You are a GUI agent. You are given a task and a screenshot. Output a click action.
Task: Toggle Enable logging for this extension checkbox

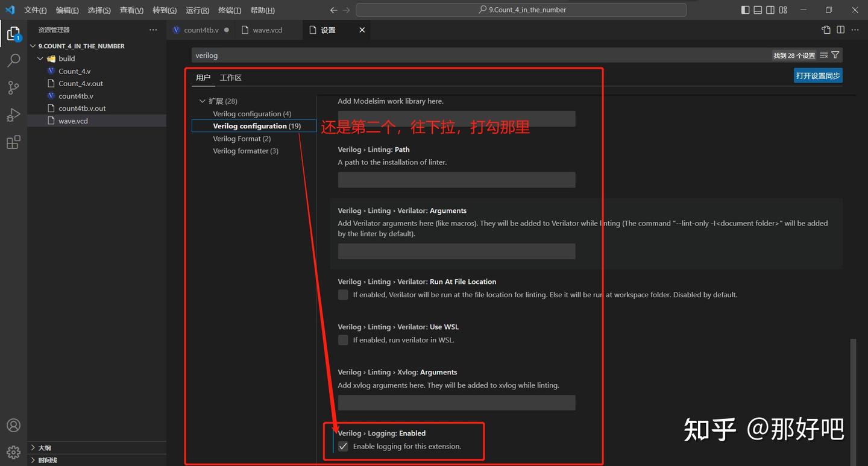(x=343, y=446)
